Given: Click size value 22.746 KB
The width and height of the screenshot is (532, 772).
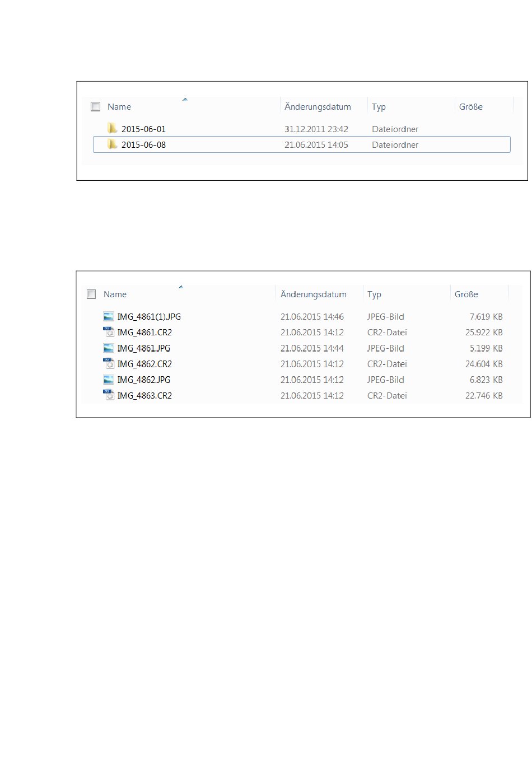Looking at the screenshot, I should point(484,395).
